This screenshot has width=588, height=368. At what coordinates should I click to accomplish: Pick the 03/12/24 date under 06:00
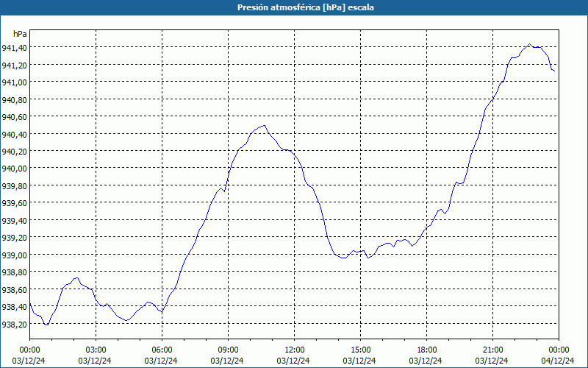point(161,361)
